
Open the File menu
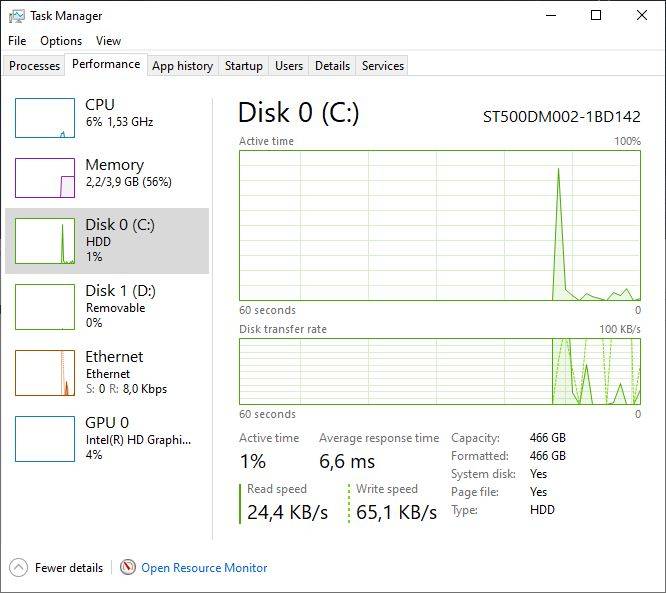click(17, 41)
